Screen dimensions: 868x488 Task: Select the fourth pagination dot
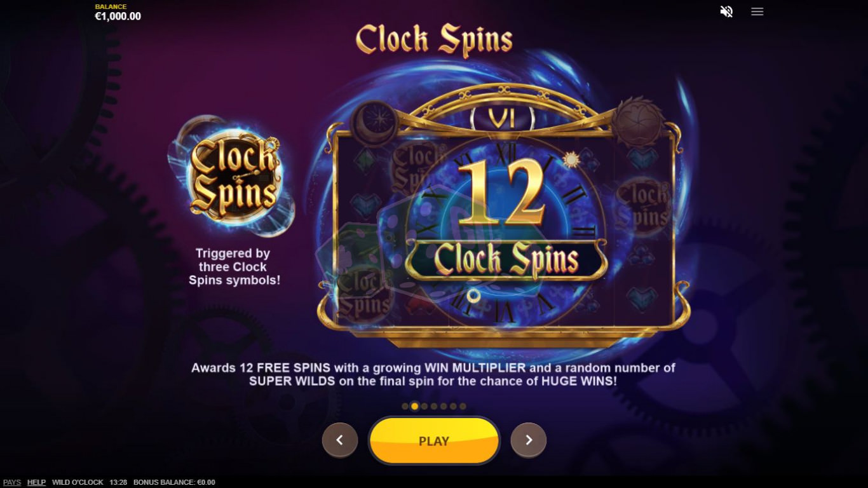[x=434, y=406]
